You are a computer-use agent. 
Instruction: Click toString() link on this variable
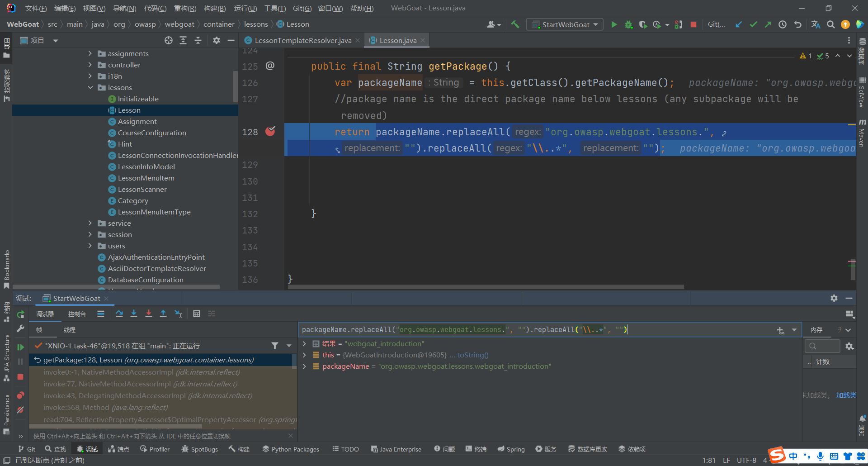coord(472,355)
